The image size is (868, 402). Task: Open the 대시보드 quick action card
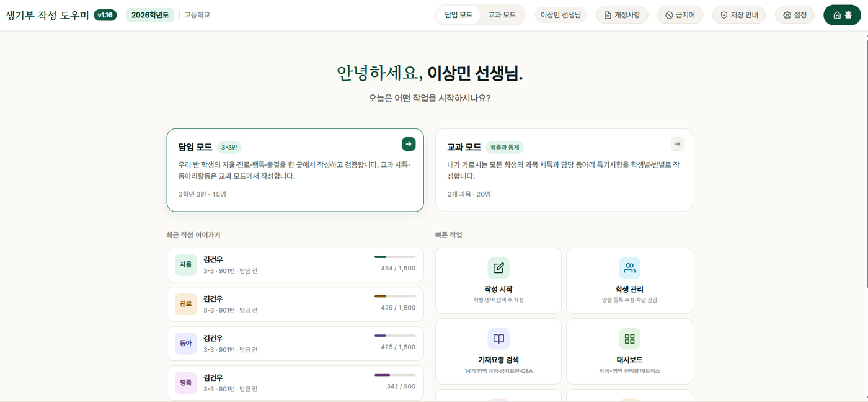[x=629, y=351]
